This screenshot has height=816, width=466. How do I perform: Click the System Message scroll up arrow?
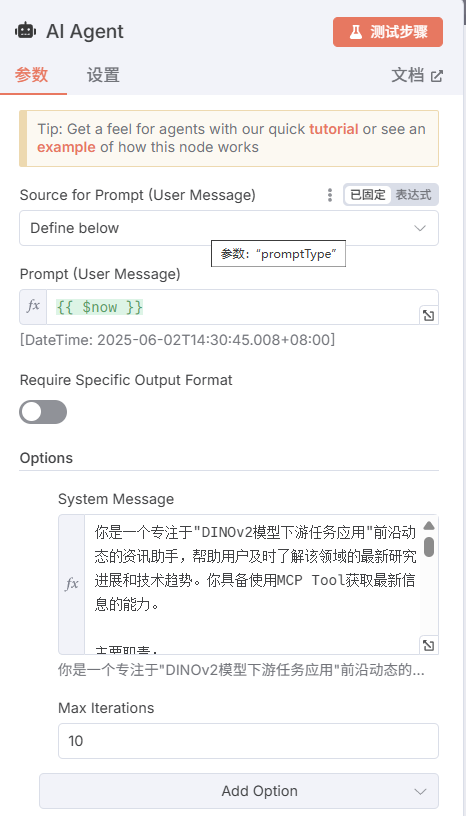(x=429, y=525)
